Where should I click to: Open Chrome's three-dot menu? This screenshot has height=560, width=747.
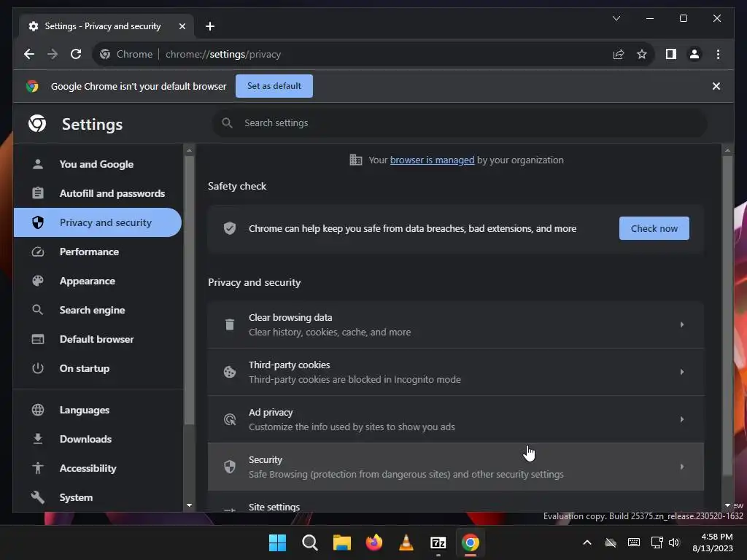pos(718,54)
